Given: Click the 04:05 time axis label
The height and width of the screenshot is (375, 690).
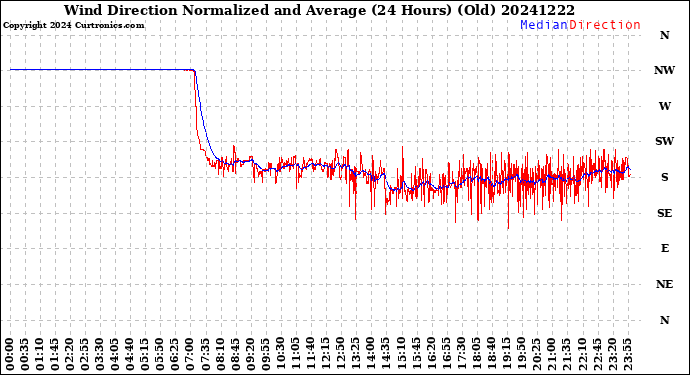Looking at the screenshot, I should coord(115,354).
